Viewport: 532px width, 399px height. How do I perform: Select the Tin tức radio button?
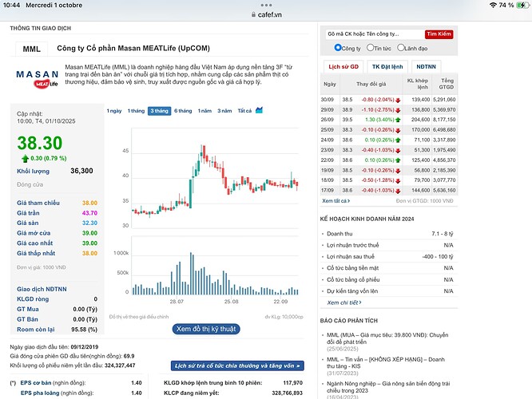click(370, 48)
